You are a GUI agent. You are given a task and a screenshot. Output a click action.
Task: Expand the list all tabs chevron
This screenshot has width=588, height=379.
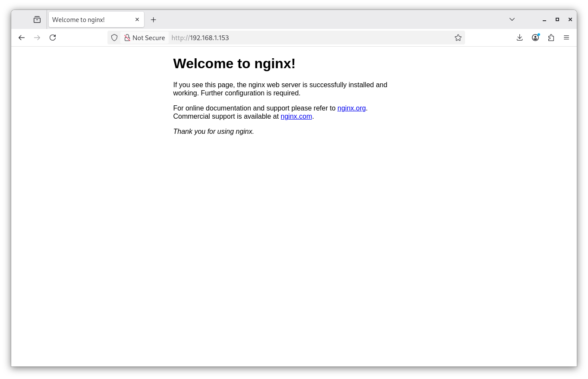click(x=512, y=19)
